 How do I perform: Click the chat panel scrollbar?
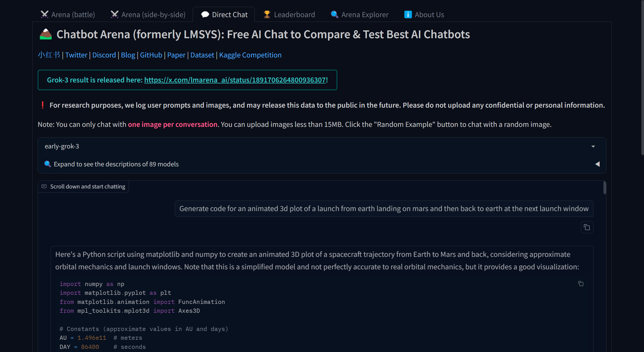click(x=605, y=188)
